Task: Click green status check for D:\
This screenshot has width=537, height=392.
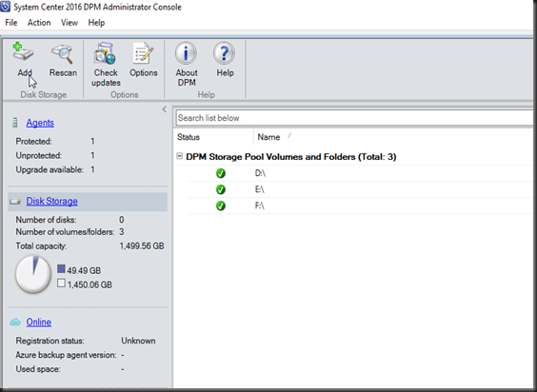Action: point(221,173)
